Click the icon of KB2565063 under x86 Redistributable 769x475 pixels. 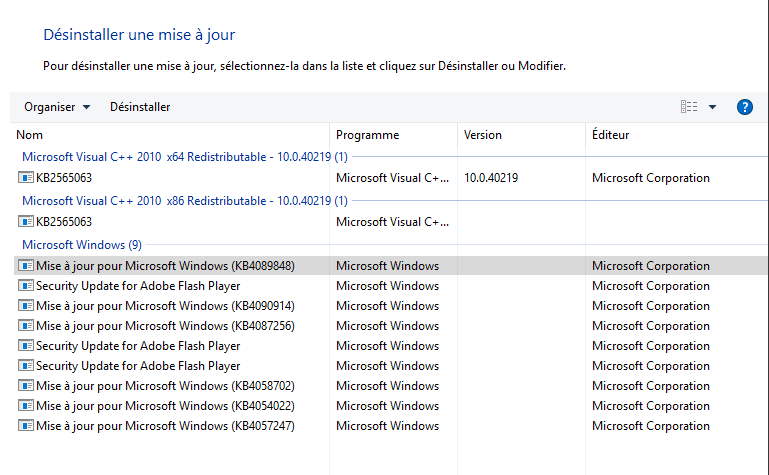tap(26, 222)
